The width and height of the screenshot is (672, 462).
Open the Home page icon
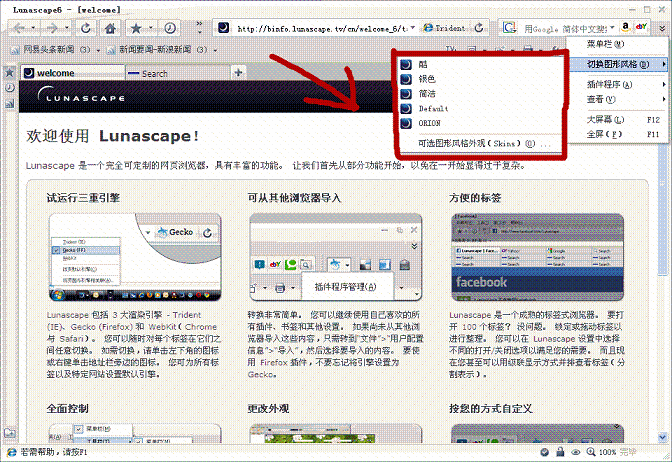click(110, 29)
